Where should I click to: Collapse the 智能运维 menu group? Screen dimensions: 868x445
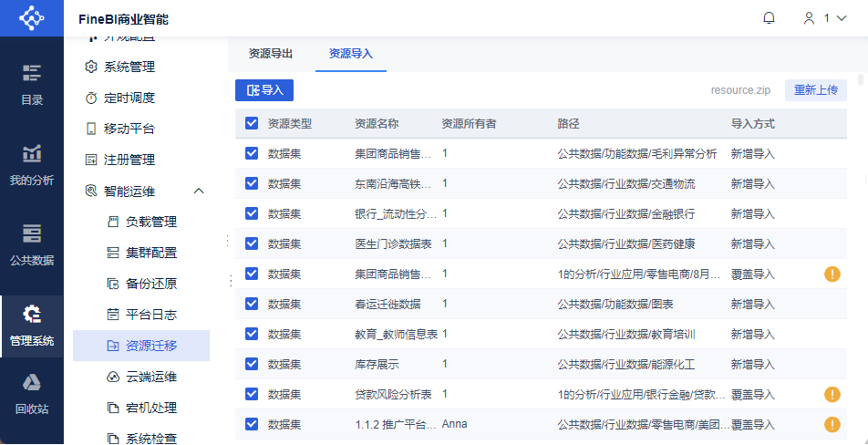(199, 191)
